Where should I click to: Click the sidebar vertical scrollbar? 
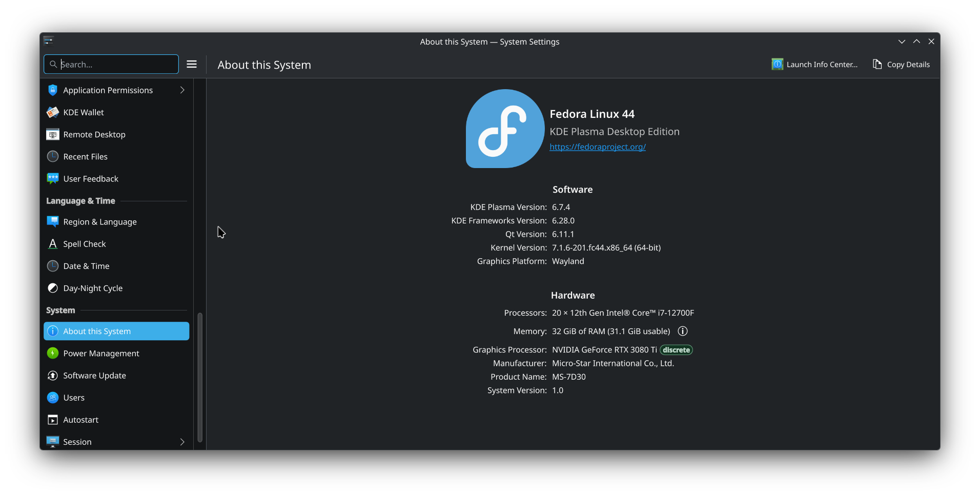[x=200, y=377]
